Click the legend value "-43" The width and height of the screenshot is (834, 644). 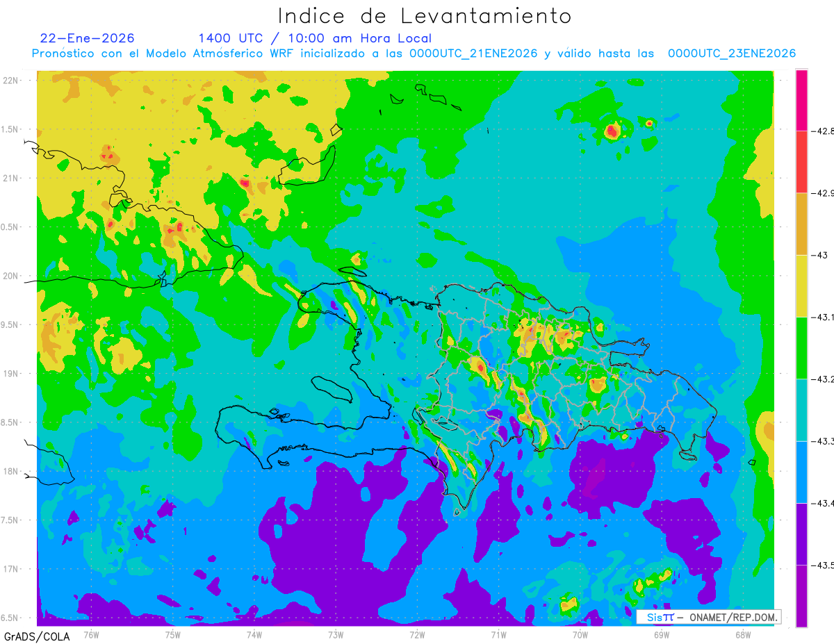820,255
